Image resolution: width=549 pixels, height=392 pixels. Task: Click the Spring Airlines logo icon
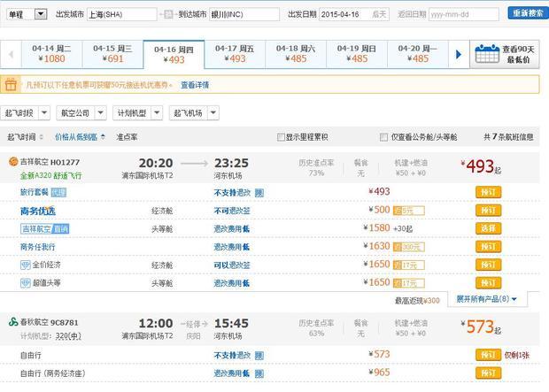[x=12, y=324]
